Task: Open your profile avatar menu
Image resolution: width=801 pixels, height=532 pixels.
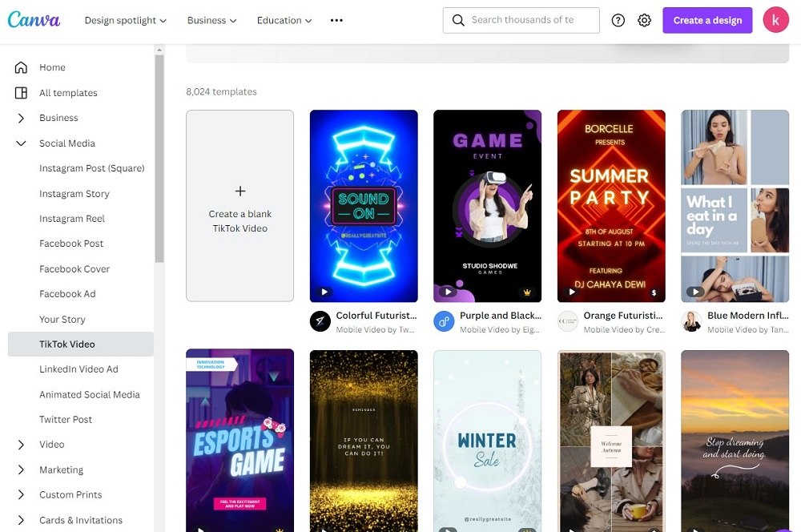Action: click(775, 20)
